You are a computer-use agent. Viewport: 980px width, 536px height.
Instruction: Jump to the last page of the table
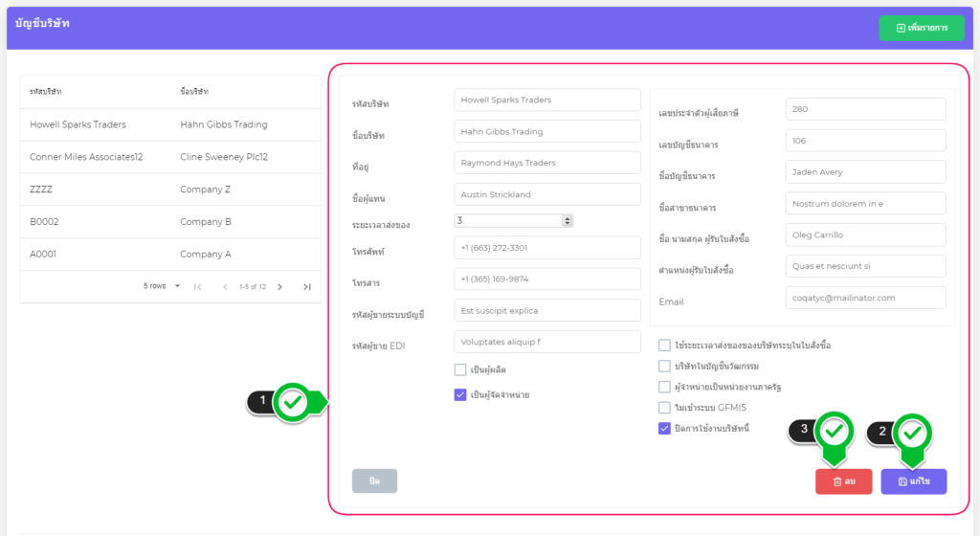click(x=307, y=286)
